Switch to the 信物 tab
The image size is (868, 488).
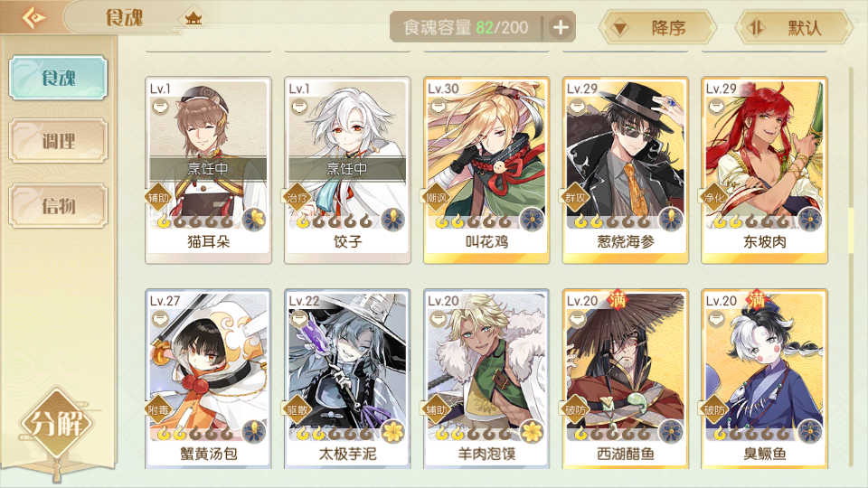tap(58, 206)
